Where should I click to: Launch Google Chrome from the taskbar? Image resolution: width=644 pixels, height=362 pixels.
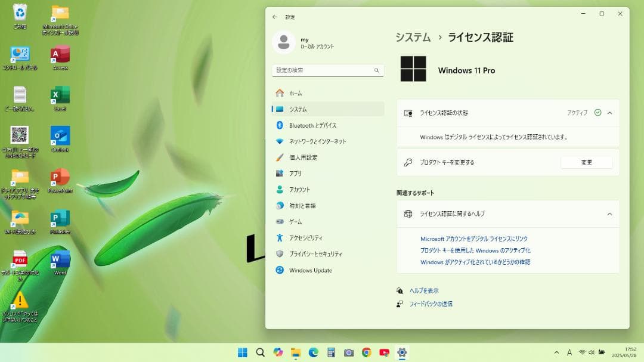click(x=366, y=352)
